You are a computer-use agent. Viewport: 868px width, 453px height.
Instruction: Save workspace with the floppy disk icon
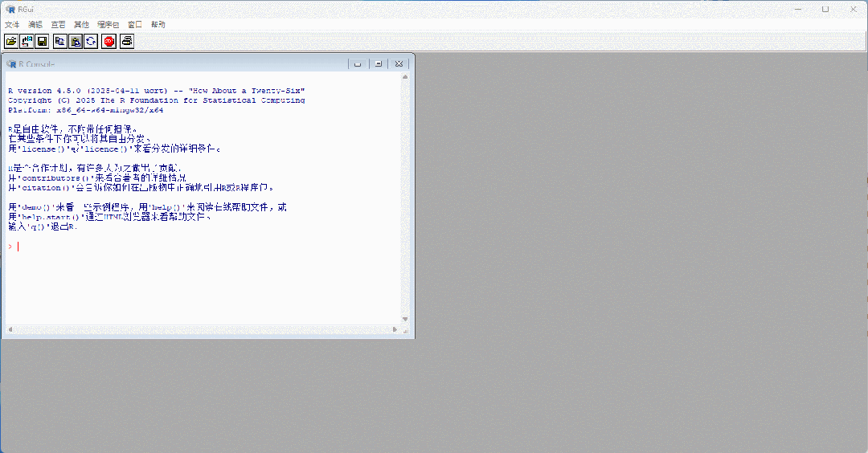42,42
